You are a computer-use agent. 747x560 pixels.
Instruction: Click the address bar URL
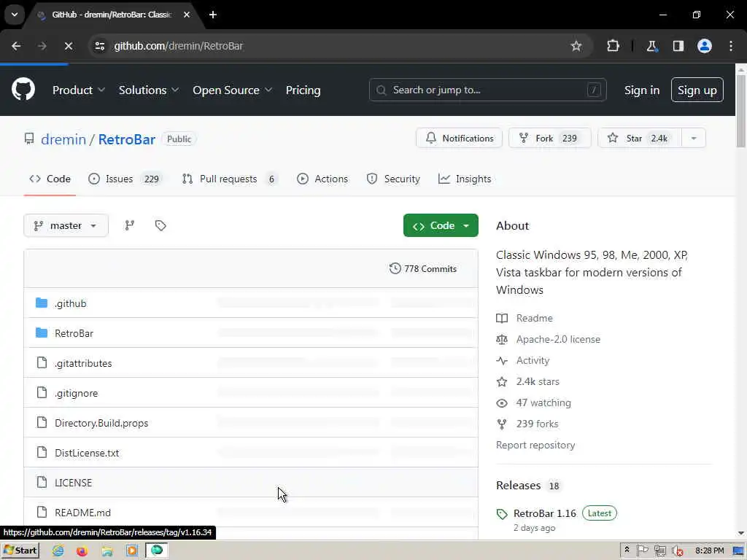(178, 46)
